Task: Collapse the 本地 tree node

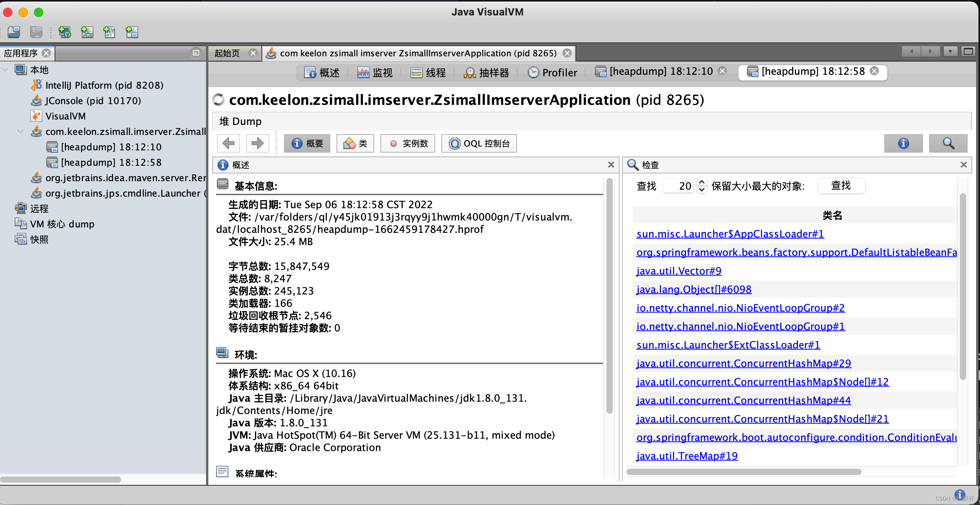Action: pyautogui.click(x=6, y=70)
